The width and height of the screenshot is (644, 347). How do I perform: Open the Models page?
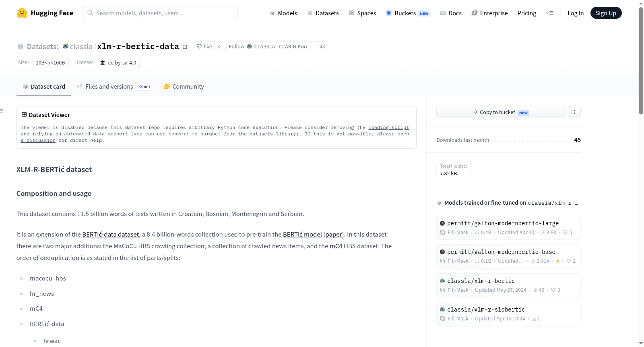tap(283, 13)
